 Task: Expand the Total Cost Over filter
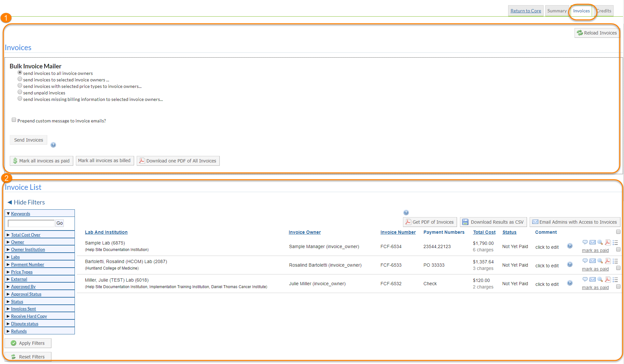(x=26, y=235)
